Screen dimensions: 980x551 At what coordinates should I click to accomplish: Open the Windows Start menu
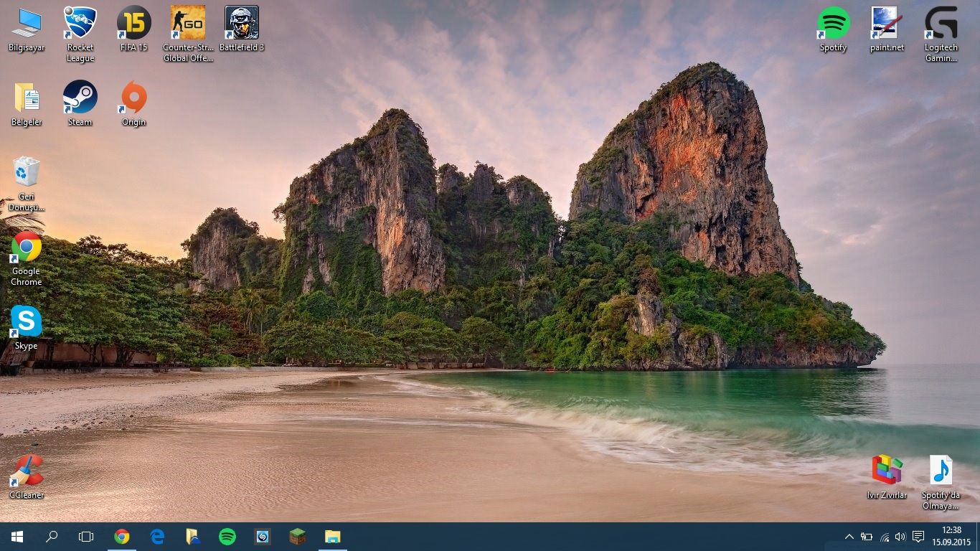point(17,537)
